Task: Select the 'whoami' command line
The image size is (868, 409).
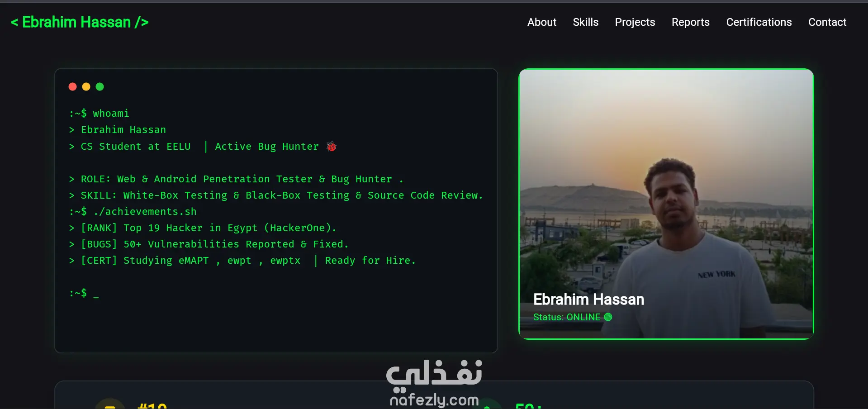Action: click(99, 114)
